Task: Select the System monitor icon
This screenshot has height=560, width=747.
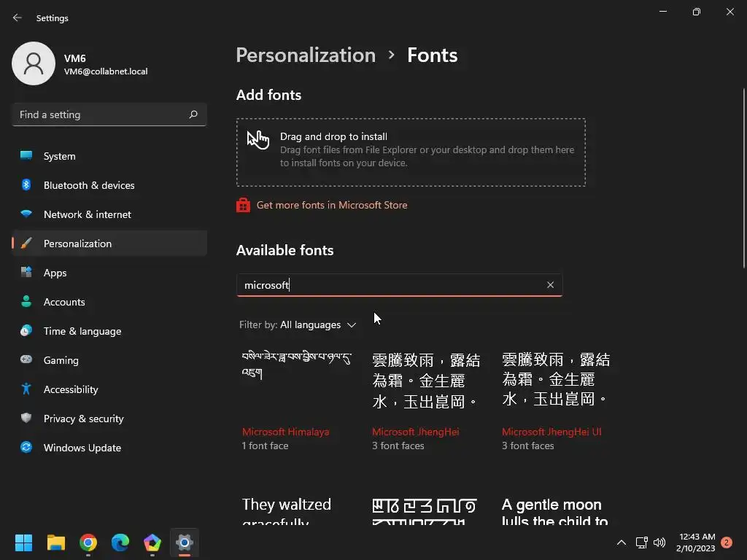Action: click(x=26, y=156)
